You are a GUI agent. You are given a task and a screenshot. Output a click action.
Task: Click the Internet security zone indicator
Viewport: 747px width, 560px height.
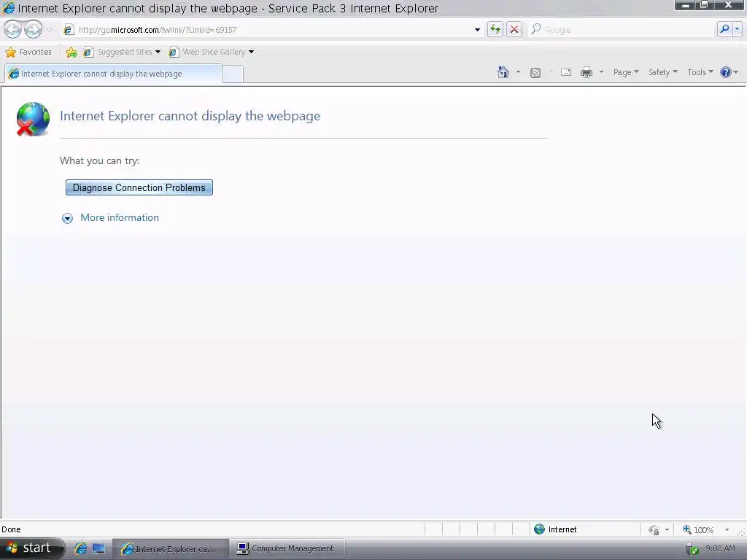[555, 529]
